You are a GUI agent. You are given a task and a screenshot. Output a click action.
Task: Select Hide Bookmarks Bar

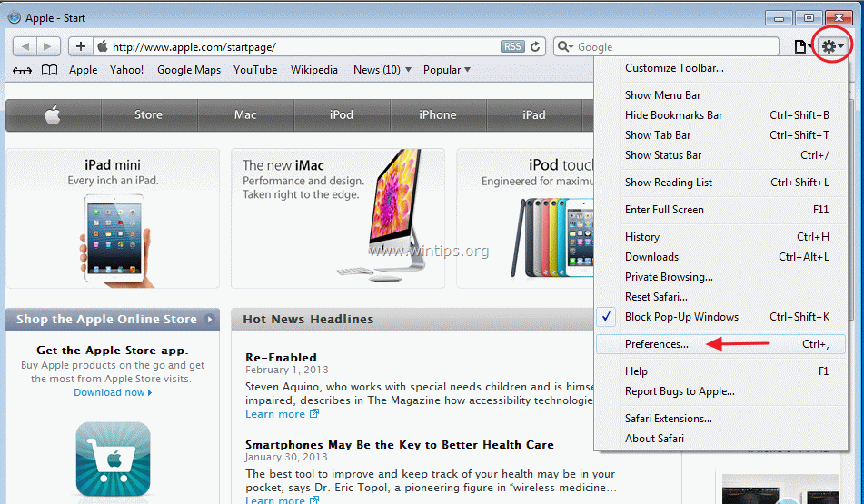(720, 115)
